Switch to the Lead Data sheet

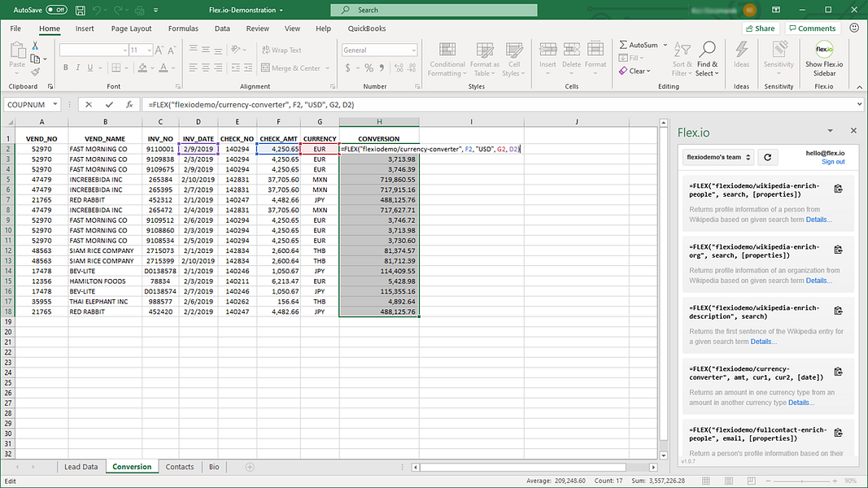(81, 467)
